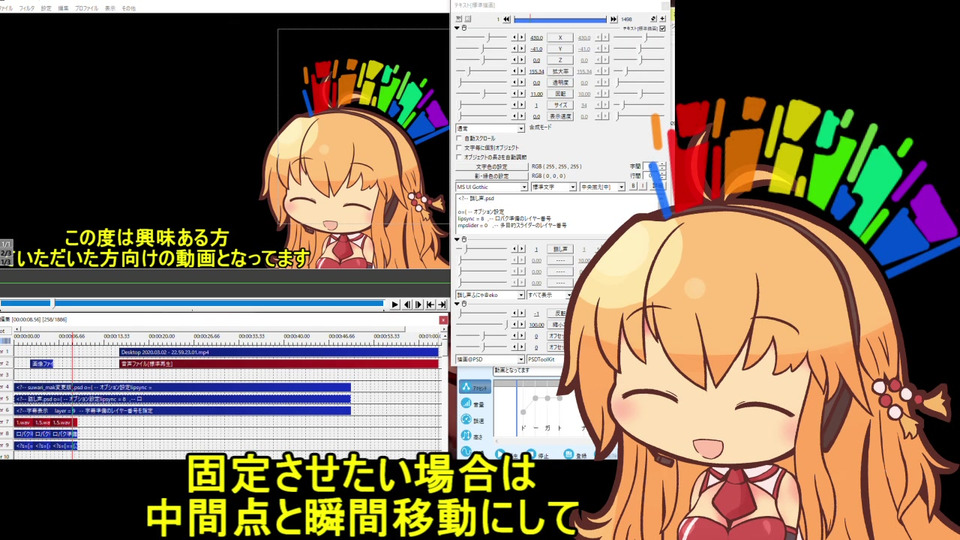Step back one frame in the preview
Viewport: 960px width, 540px height.
[407, 304]
